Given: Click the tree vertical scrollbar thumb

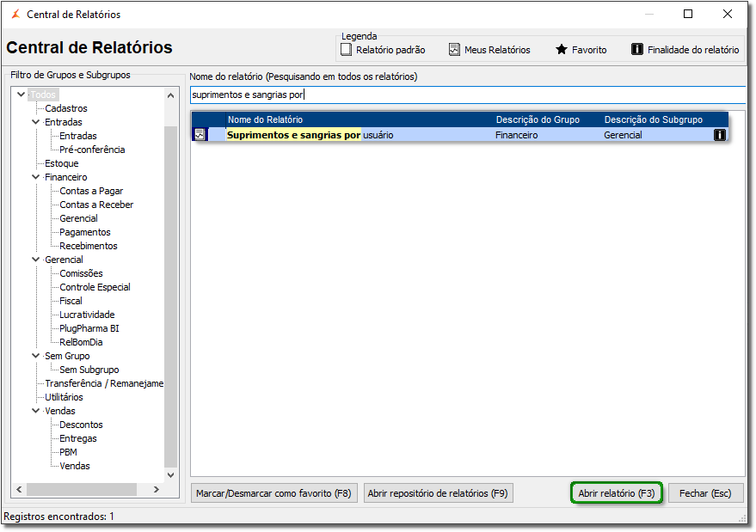Looking at the screenshot, I should click(x=170, y=297).
